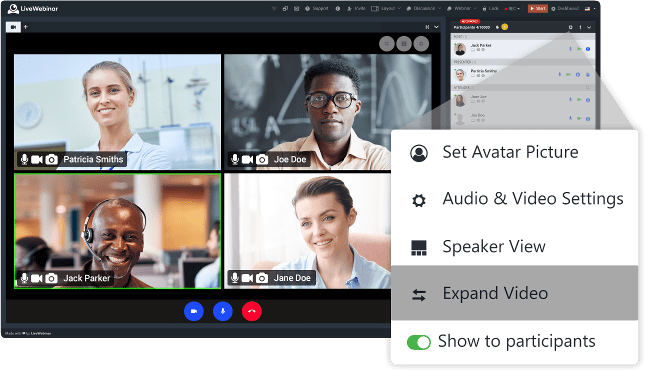Toggle Show to participants switch
Image resolution: width=650 pixels, height=370 pixels.
(x=419, y=342)
